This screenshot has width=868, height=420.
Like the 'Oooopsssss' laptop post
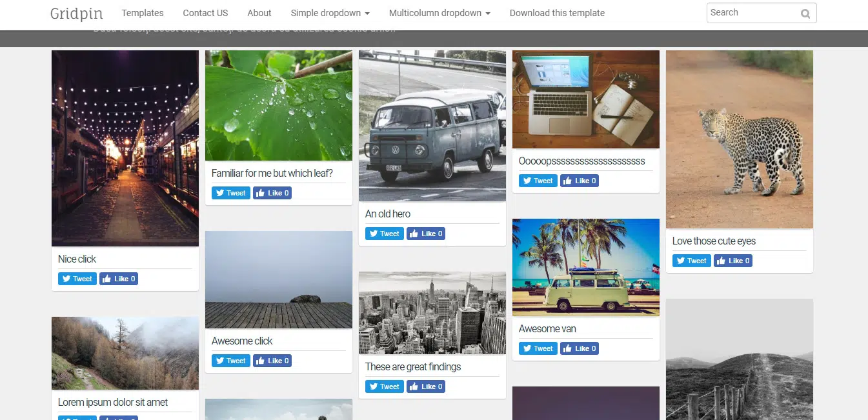[x=580, y=181]
